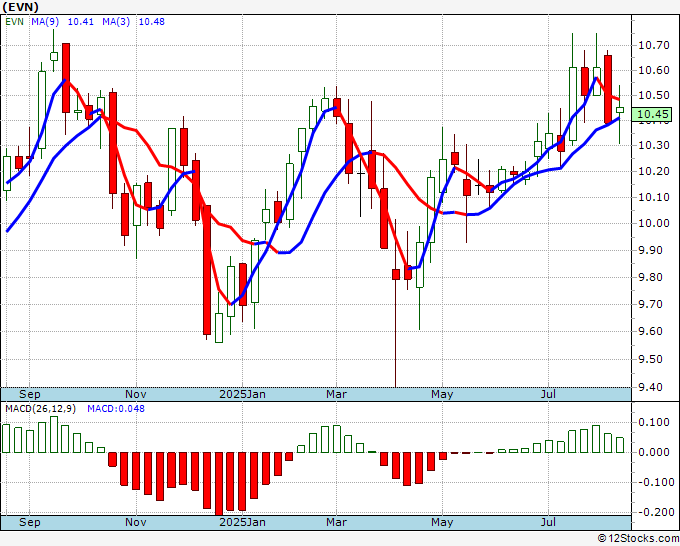The width and height of the screenshot is (680, 546).
Task: Click the 10.10 price axis label
Action: tap(654, 197)
